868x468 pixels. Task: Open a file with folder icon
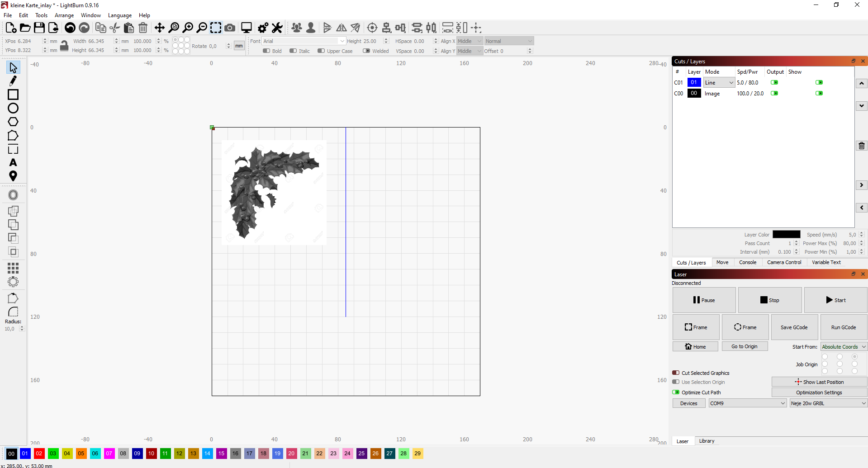(x=25, y=28)
